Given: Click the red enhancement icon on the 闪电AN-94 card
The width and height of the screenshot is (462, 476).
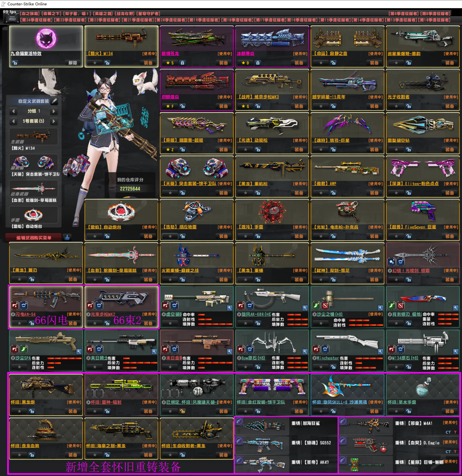Looking at the screenshot, I should 15,305.
